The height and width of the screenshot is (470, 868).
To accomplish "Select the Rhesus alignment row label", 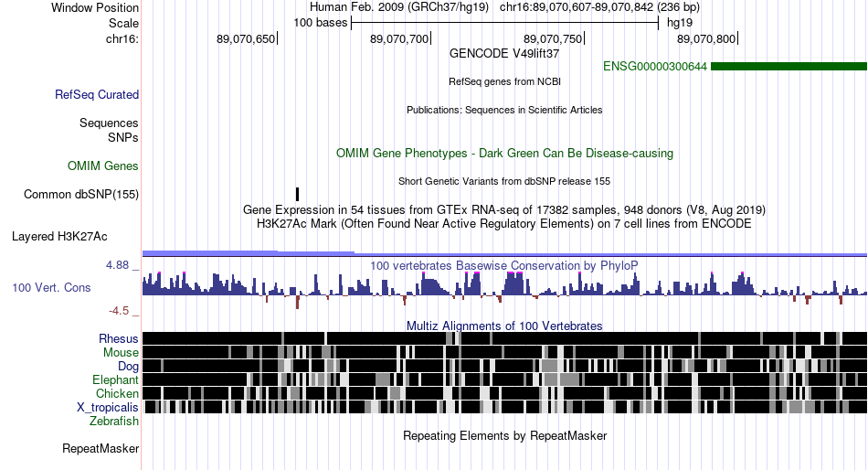I will click(119, 338).
